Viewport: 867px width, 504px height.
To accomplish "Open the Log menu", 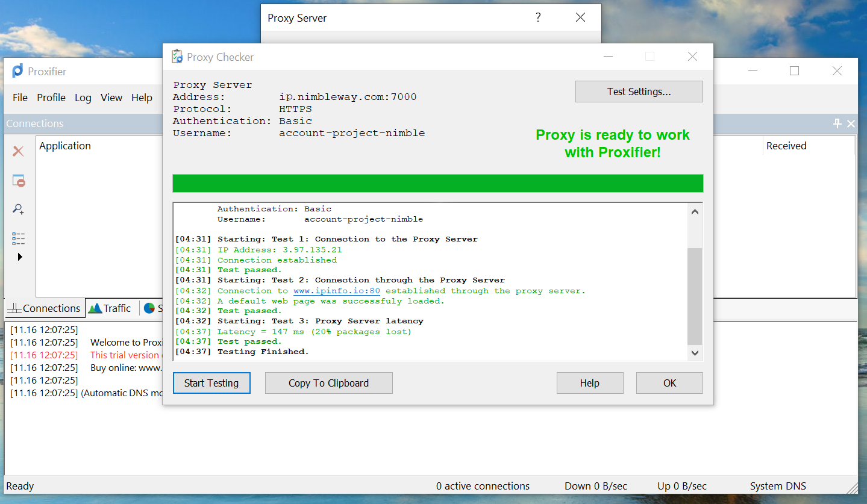I will point(83,98).
